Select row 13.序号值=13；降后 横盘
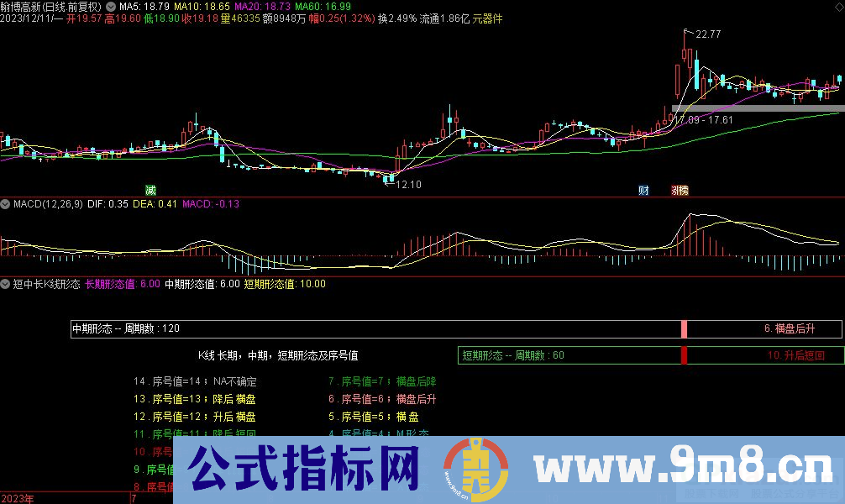Image resolution: width=845 pixels, height=504 pixels. tap(195, 400)
